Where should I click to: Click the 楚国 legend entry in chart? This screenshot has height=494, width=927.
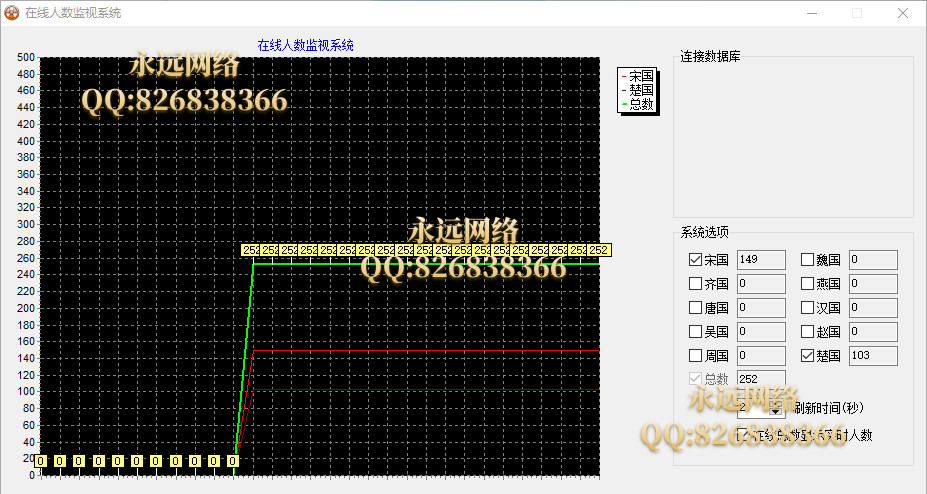(640, 90)
